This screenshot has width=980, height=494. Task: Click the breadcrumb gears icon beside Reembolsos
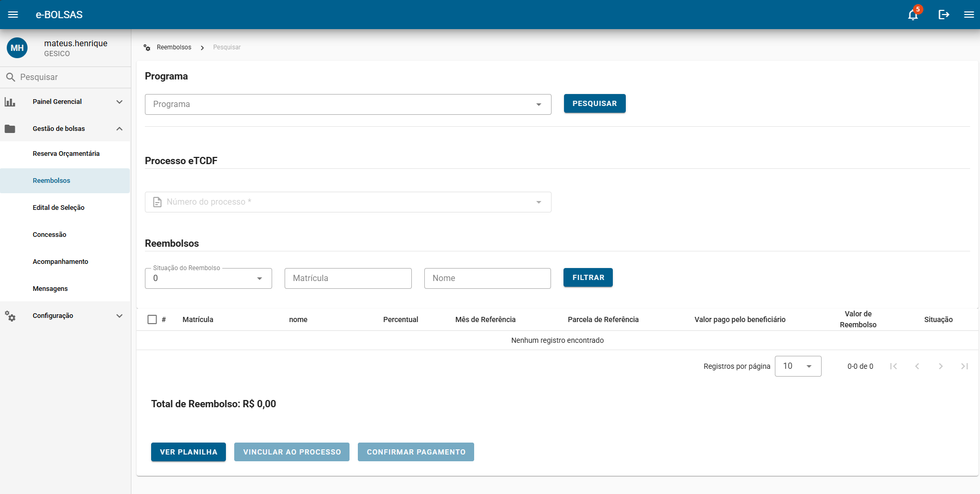[147, 47]
